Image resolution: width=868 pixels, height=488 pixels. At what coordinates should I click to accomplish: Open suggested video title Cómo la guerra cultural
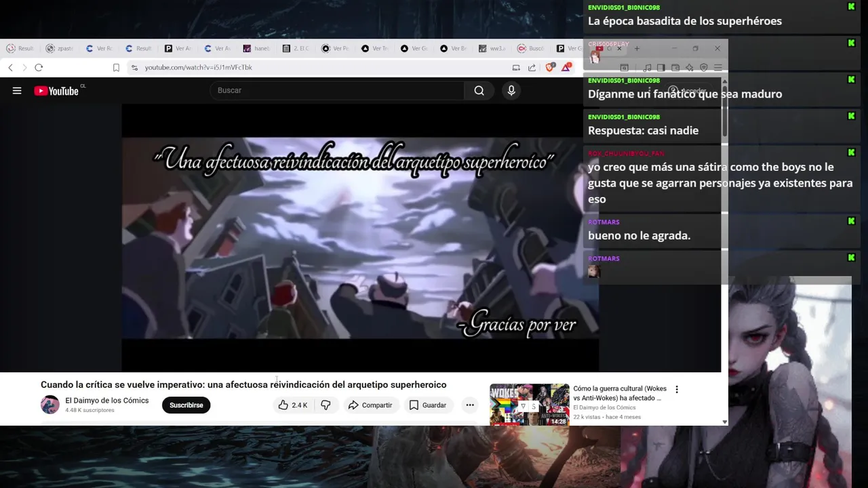click(620, 393)
